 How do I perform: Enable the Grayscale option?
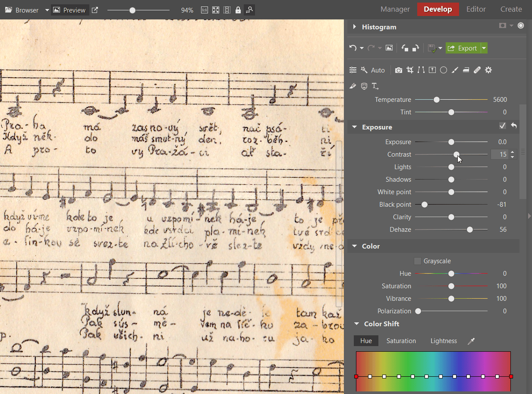pyautogui.click(x=417, y=261)
